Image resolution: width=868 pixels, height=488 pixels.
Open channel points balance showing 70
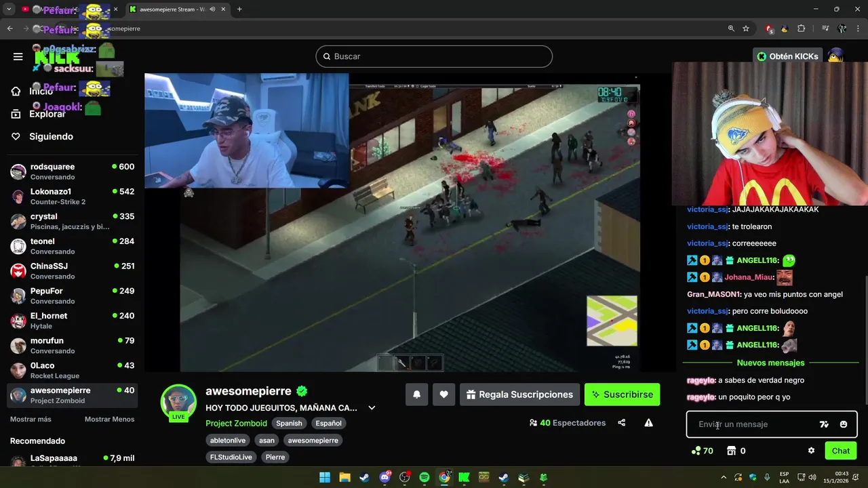702,451
